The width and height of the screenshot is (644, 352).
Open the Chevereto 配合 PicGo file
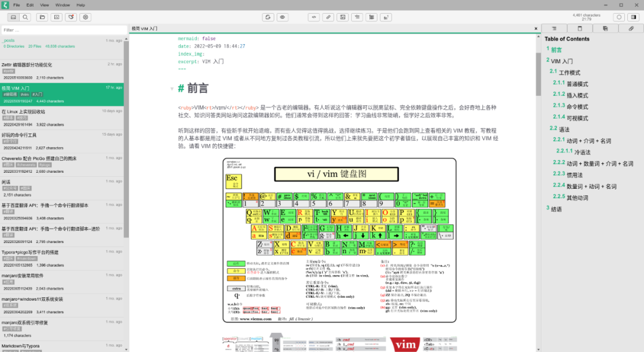61,164
